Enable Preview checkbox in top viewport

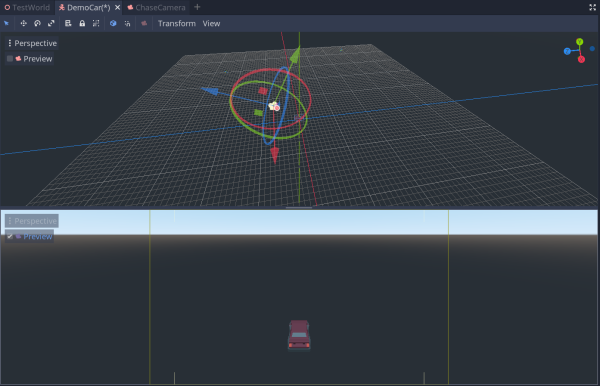coord(10,59)
